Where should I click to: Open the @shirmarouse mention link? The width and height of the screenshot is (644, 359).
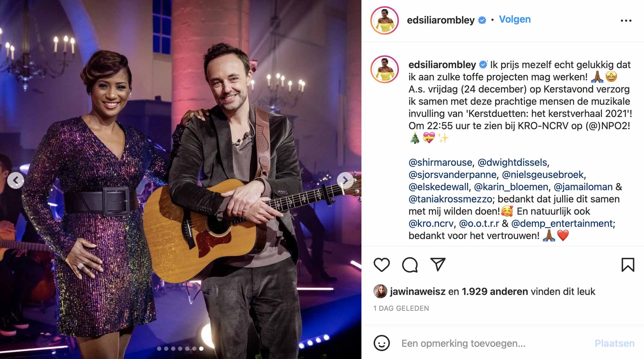[440, 162]
